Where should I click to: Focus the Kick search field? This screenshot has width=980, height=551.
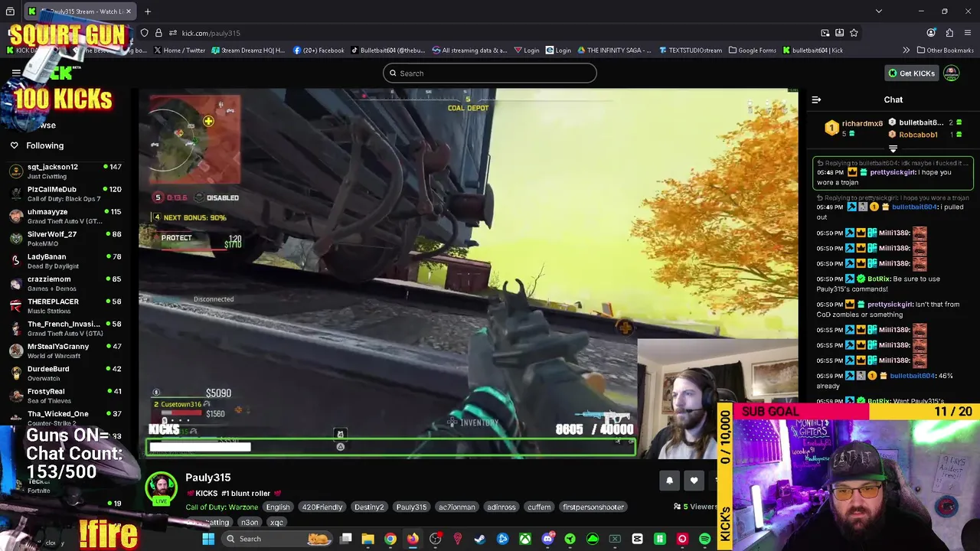(490, 73)
